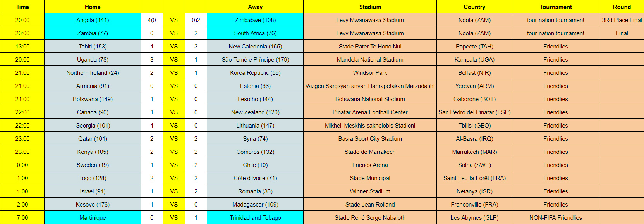Click the Country column header
The width and height of the screenshot is (644, 224).
[x=474, y=7]
